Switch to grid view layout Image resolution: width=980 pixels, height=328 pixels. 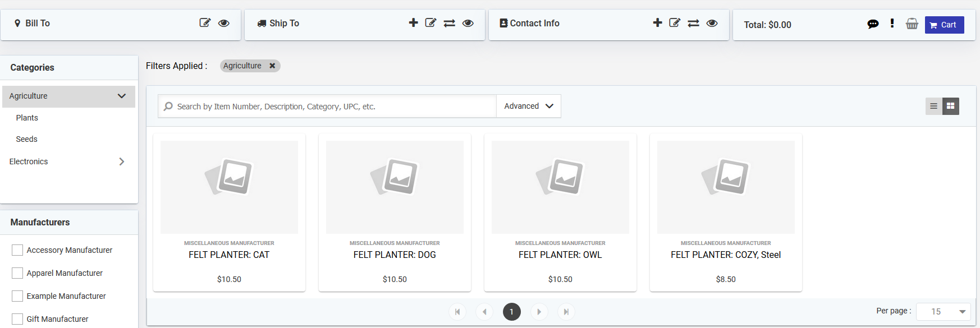click(951, 106)
